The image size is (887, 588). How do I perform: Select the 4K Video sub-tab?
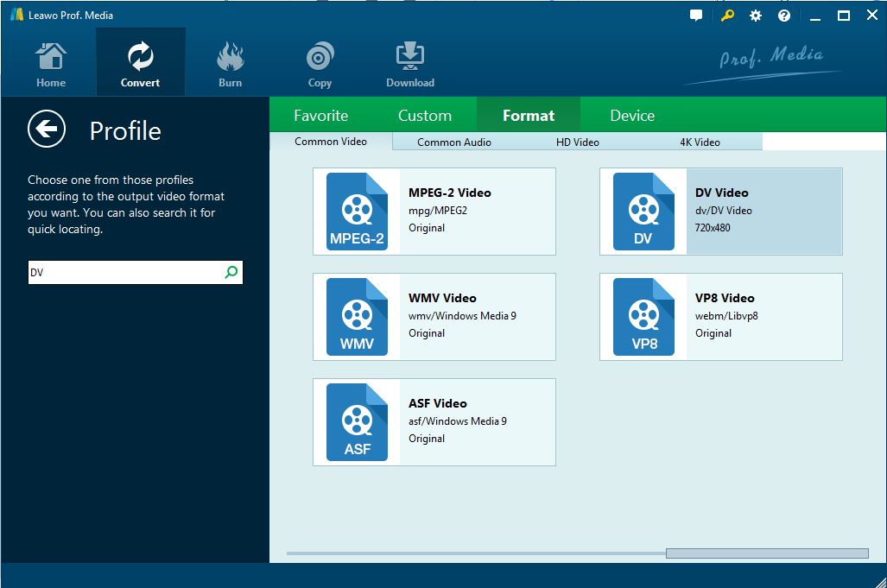(x=700, y=142)
